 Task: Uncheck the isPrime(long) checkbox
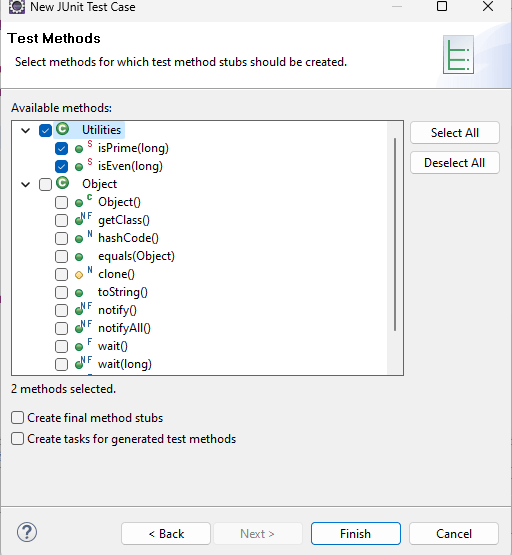61,148
